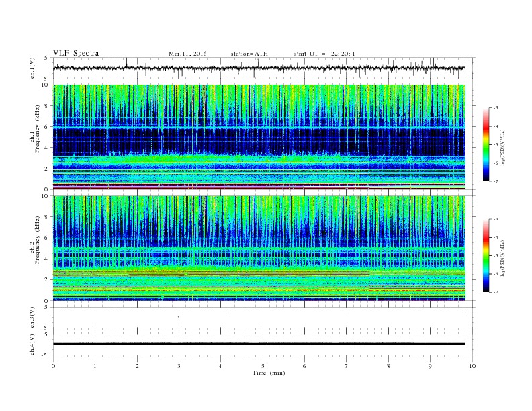Screen dimensions: 532x411
Task: Click the ch.1 'log(PSD)(V²/Hz)' colorbar label
Action: (503, 148)
